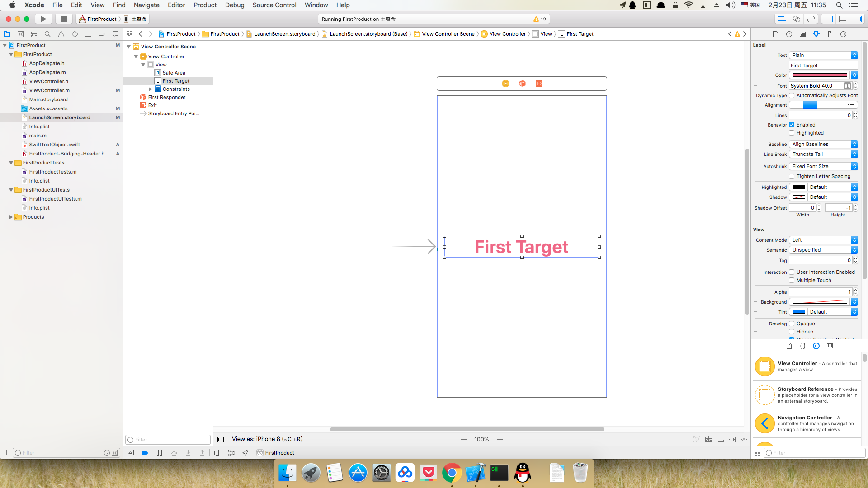Show the Connections inspector tab
Screen dimensions: 868x488
(x=843, y=34)
